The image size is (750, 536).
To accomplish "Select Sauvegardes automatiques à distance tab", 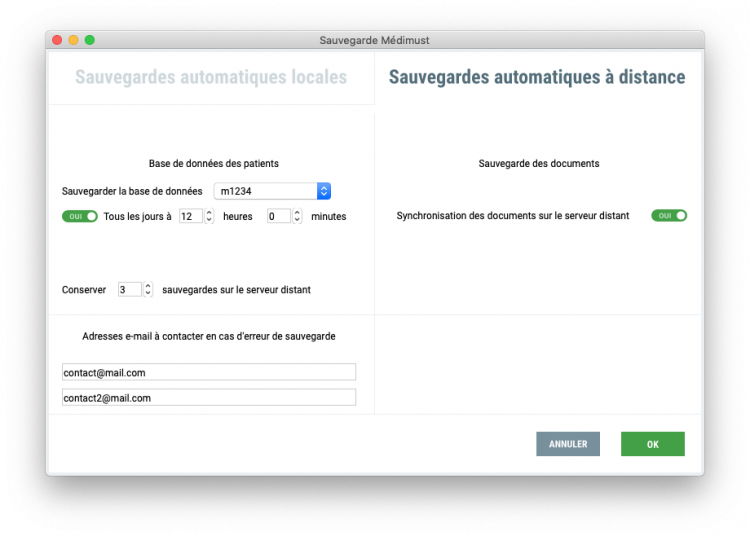I will click(x=537, y=77).
